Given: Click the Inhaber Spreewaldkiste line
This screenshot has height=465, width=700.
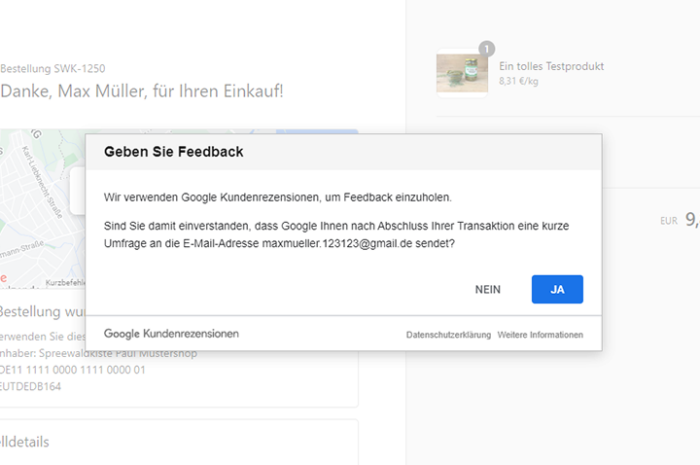Looking at the screenshot, I should pyautogui.click(x=98, y=353).
